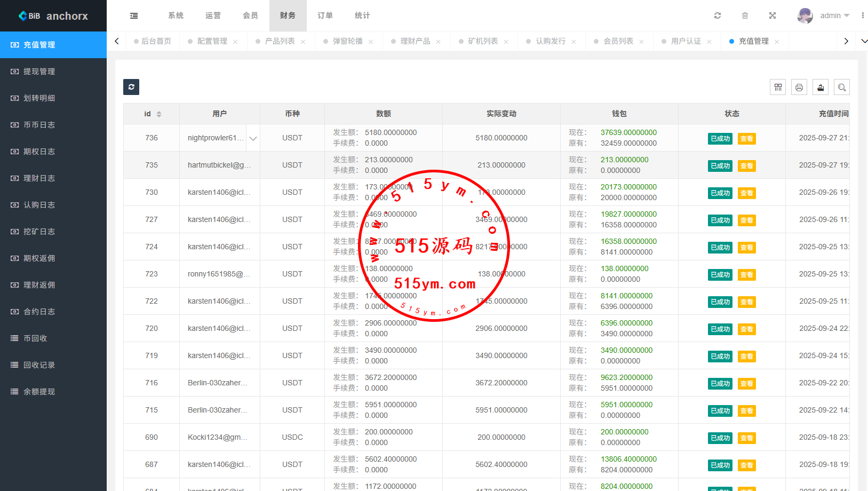Expand the nightprowler61 user cell arrow
This screenshot has width=868, height=491.
click(253, 138)
